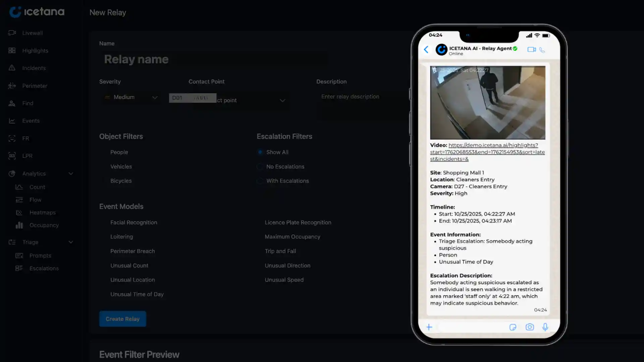644x362 pixels.
Task: Tap the surveillance snapshot in chat
Action: [488, 102]
